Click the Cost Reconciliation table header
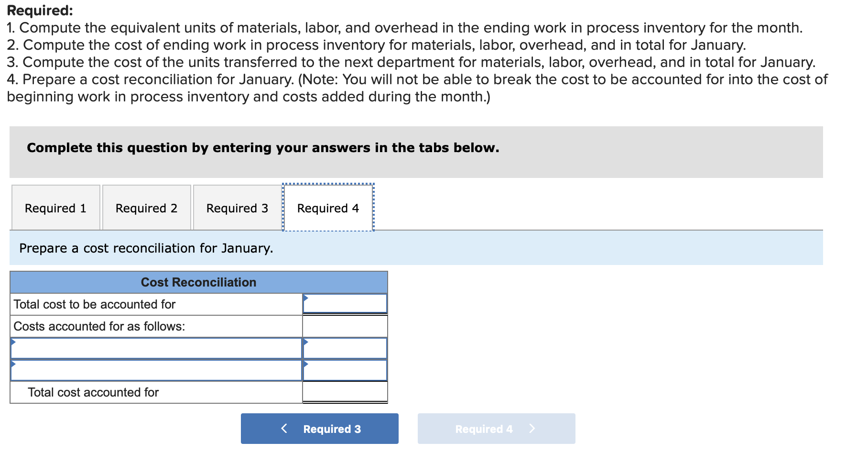868x464 pixels. point(198,282)
